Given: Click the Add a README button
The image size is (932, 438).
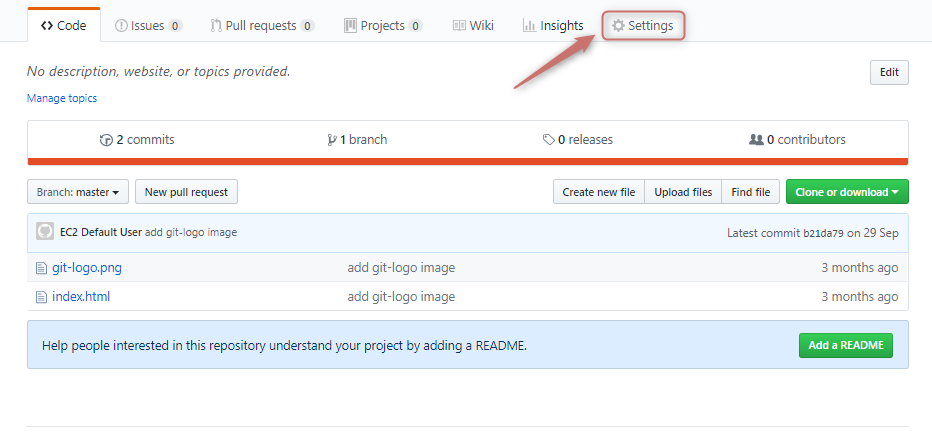Looking at the screenshot, I should click(846, 345).
